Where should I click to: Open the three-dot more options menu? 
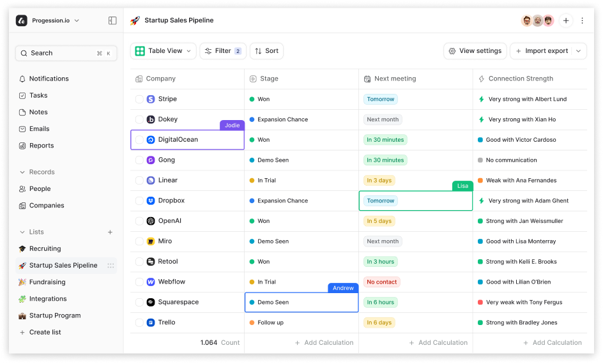coord(582,20)
